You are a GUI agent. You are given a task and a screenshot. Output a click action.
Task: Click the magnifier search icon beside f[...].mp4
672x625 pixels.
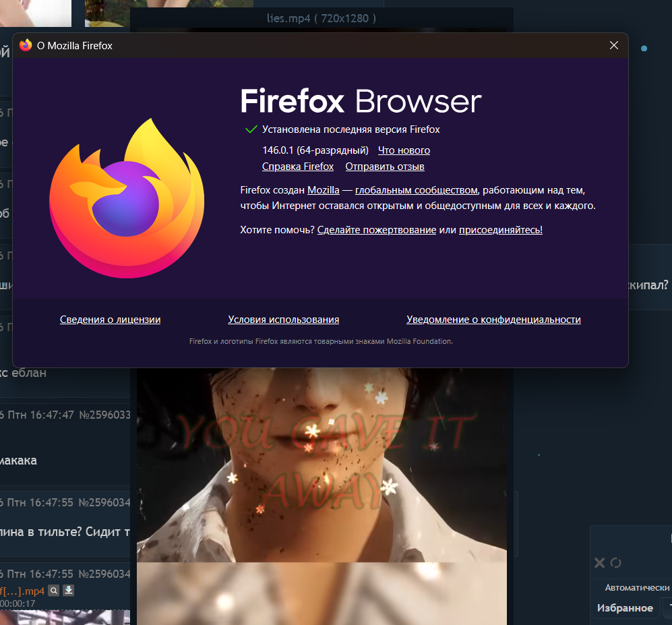53,591
